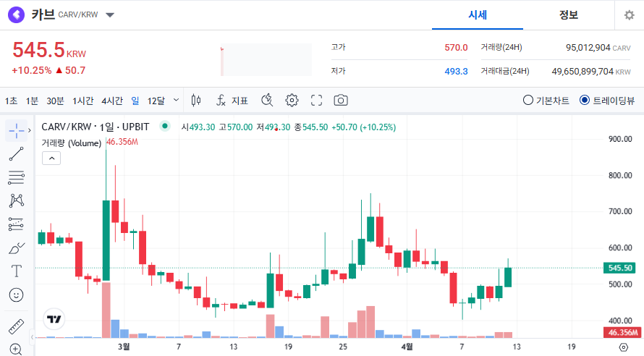Screen dimensions: 644x356
Task: Select the forecasting position tool
Action: 16,224
